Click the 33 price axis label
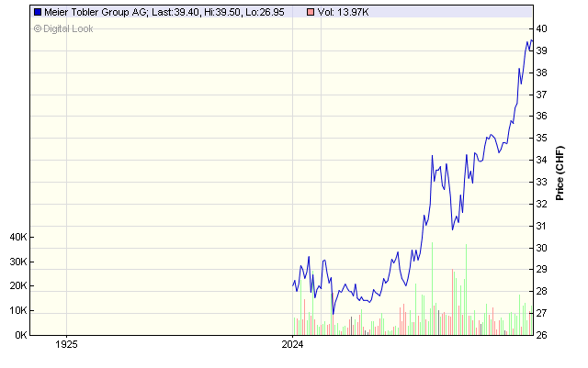 point(541,182)
